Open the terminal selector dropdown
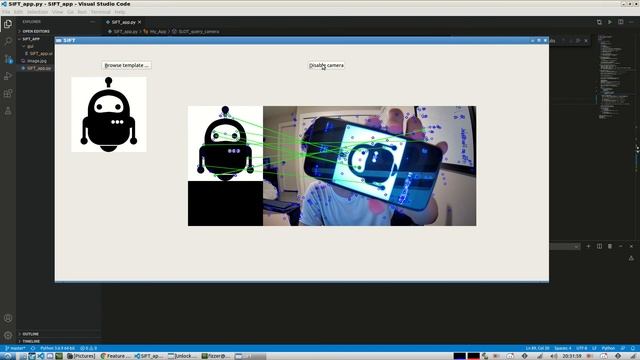640x360 pixels. pyautogui.click(x=565, y=246)
